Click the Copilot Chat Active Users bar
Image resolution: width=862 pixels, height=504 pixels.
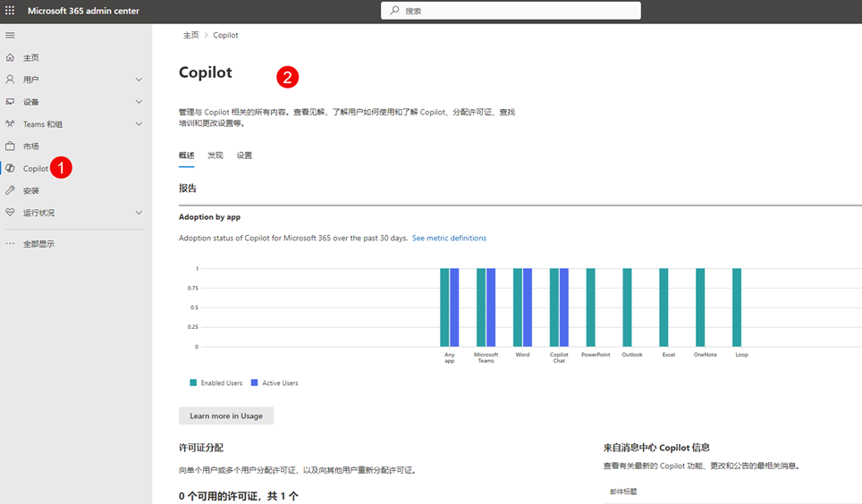pyautogui.click(x=564, y=307)
